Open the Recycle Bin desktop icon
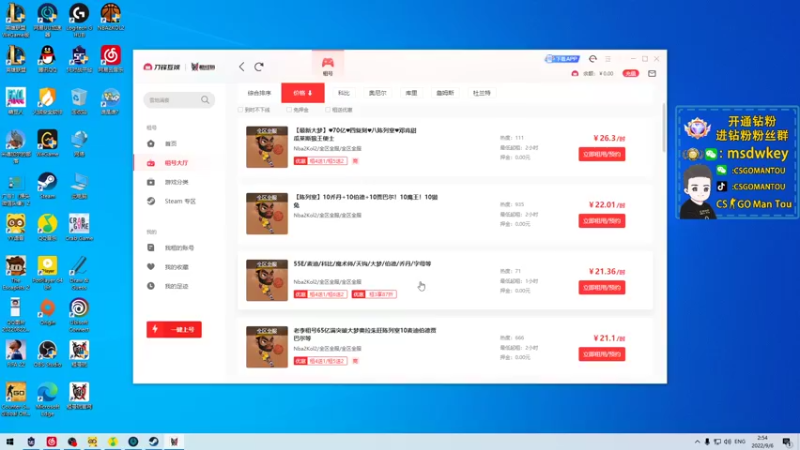The width and height of the screenshot is (800, 450). [x=79, y=101]
